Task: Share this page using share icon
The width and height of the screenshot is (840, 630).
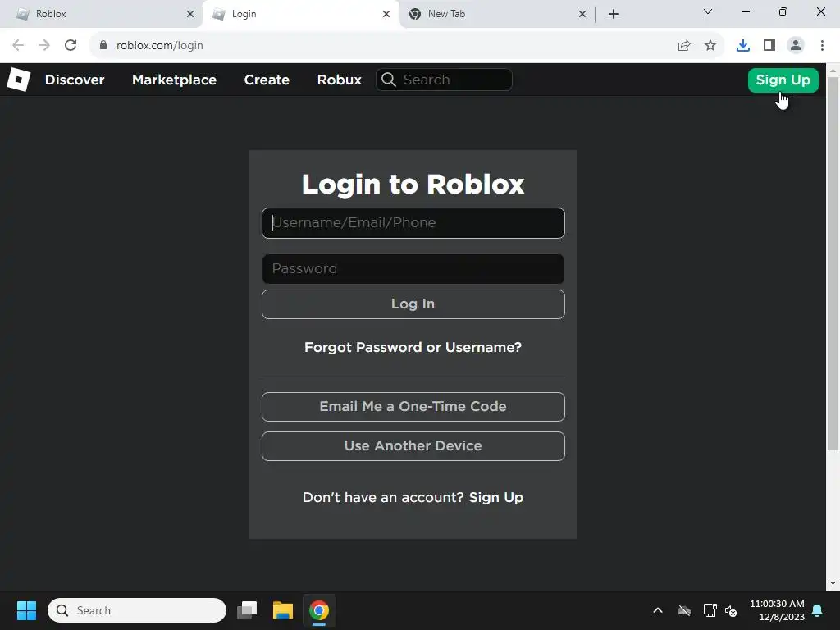Action: 684,46
